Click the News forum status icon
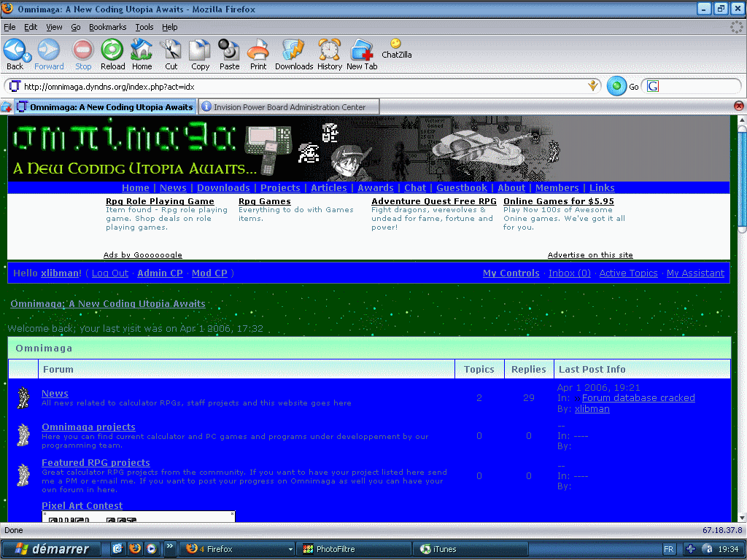This screenshot has width=747, height=560. 23,398
